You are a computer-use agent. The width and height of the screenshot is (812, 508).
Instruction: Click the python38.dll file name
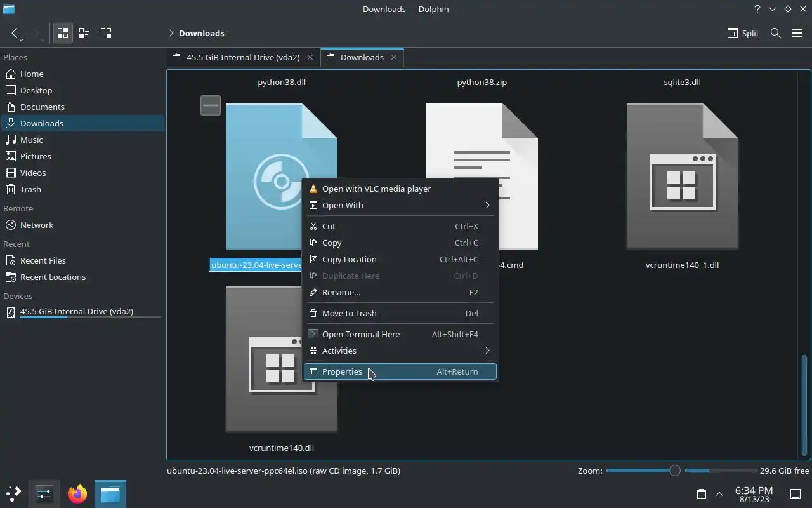pyautogui.click(x=282, y=82)
